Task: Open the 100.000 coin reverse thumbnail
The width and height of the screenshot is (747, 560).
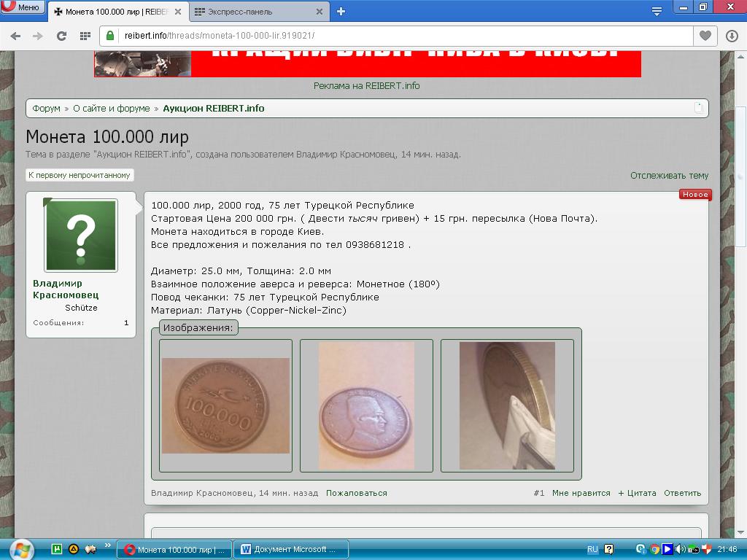Action: pos(225,405)
